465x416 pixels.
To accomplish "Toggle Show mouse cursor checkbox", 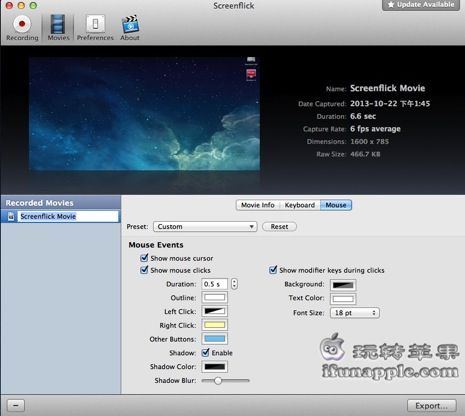I will click(x=144, y=258).
